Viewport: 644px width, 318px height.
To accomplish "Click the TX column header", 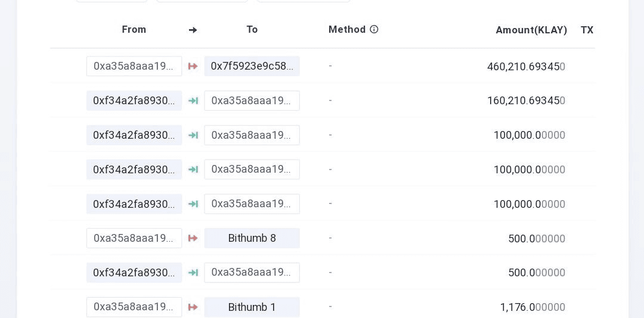I will click(587, 30).
